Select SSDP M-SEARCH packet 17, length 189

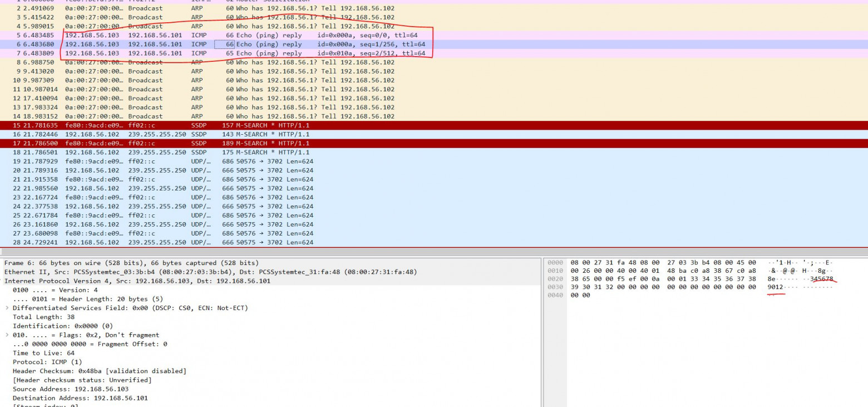tap(434, 143)
